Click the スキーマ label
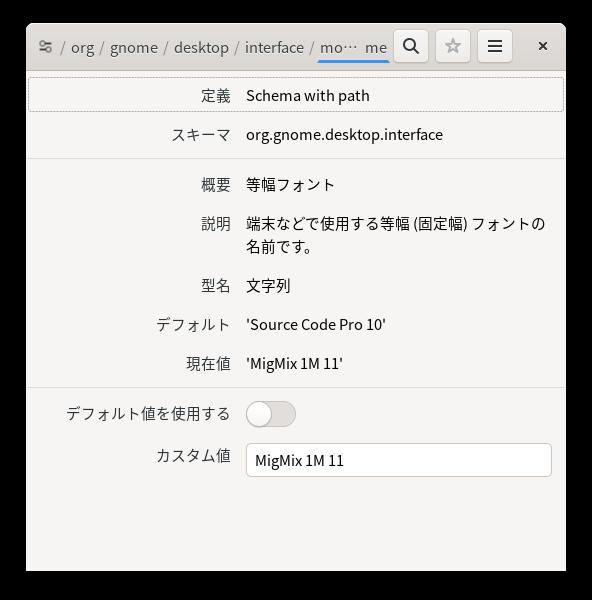The width and height of the screenshot is (592, 600). [201, 135]
